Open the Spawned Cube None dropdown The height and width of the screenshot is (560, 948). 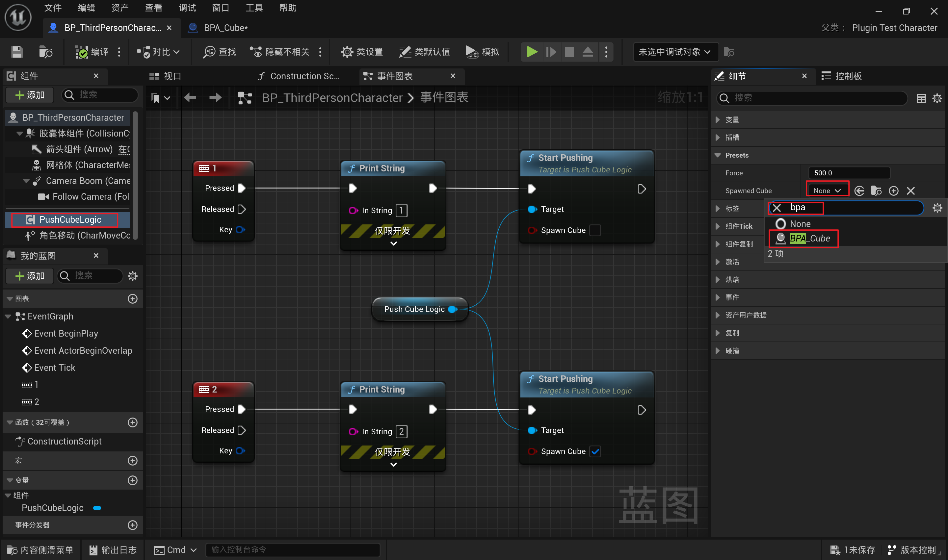(827, 191)
